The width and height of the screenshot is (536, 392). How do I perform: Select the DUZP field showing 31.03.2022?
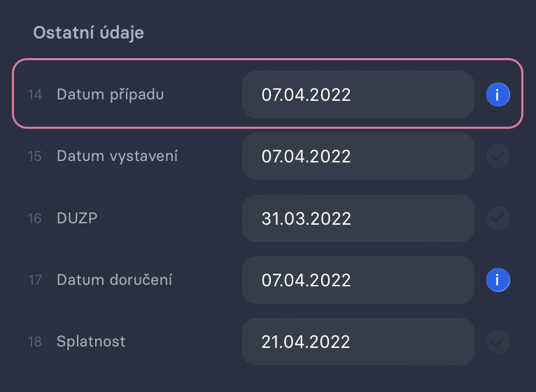[x=358, y=218]
